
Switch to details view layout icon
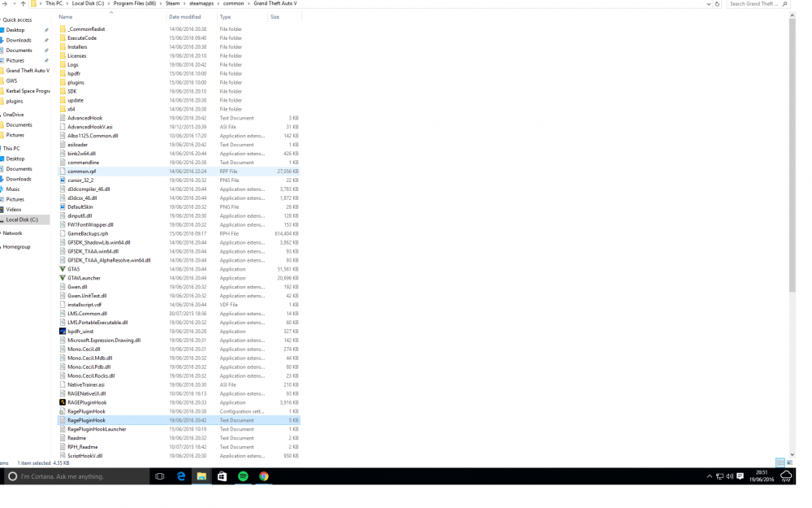780,462
